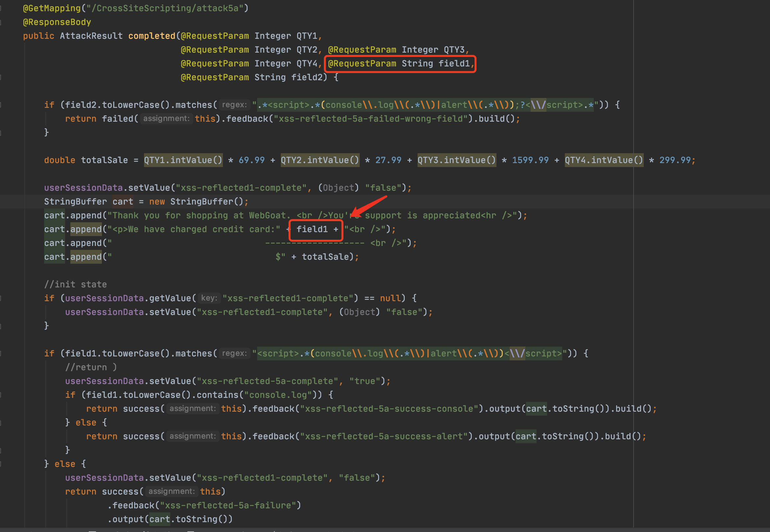Click the highlighted QTY4.intValue() call

click(x=604, y=160)
